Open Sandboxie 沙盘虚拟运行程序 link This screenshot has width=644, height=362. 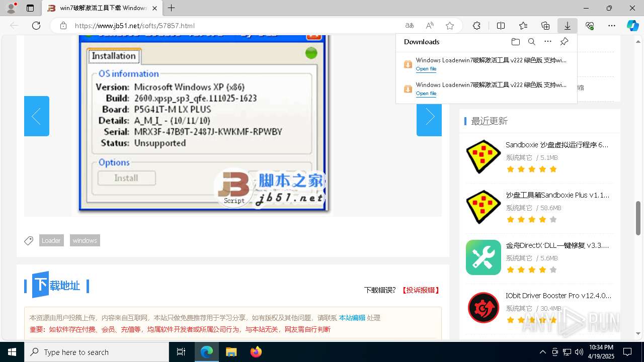tap(557, 145)
